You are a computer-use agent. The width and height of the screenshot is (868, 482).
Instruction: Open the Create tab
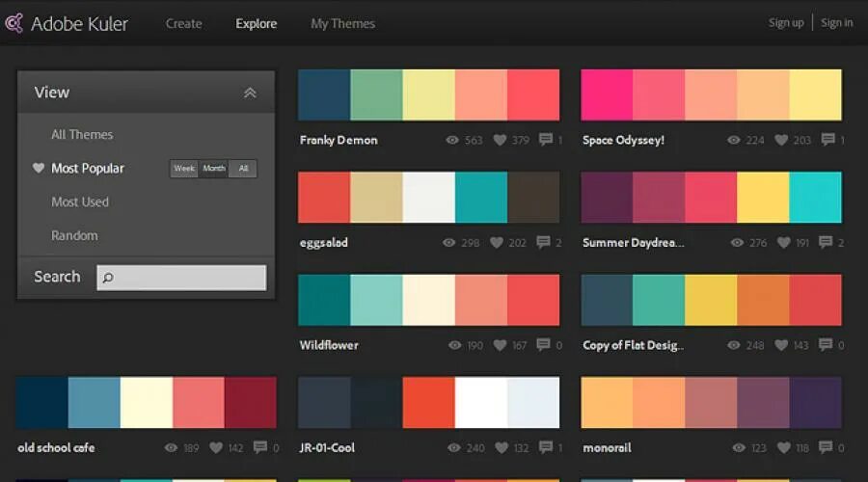[184, 24]
